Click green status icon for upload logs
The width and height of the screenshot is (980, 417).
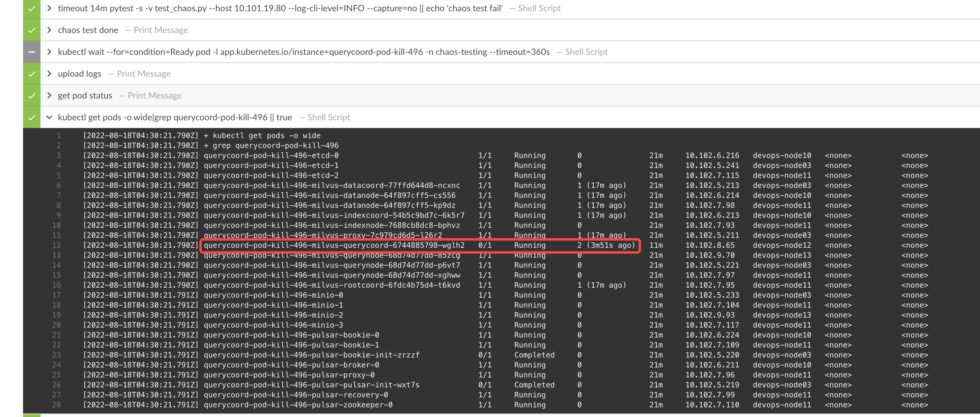click(31, 74)
